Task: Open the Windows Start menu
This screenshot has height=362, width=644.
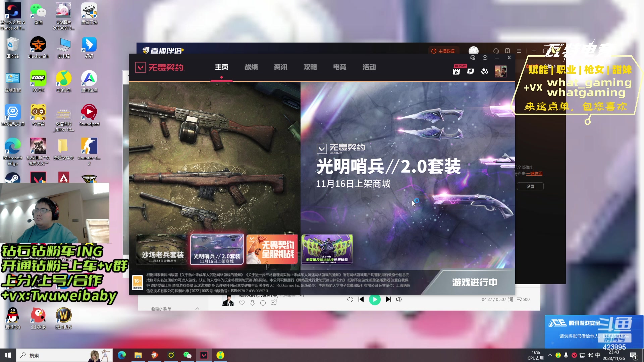Action: (x=8, y=355)
